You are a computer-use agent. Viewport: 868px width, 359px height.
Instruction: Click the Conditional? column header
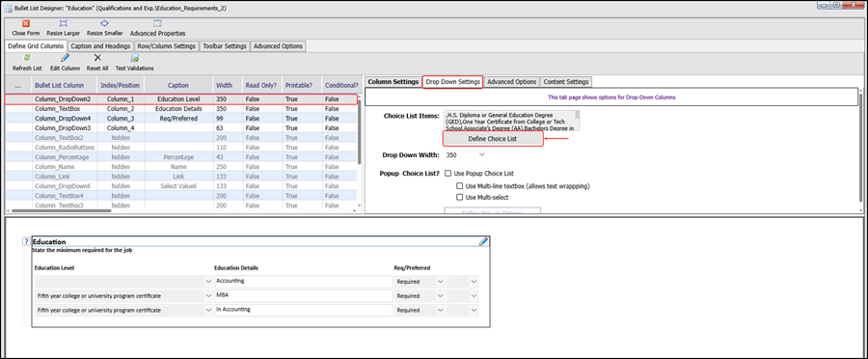341,85
